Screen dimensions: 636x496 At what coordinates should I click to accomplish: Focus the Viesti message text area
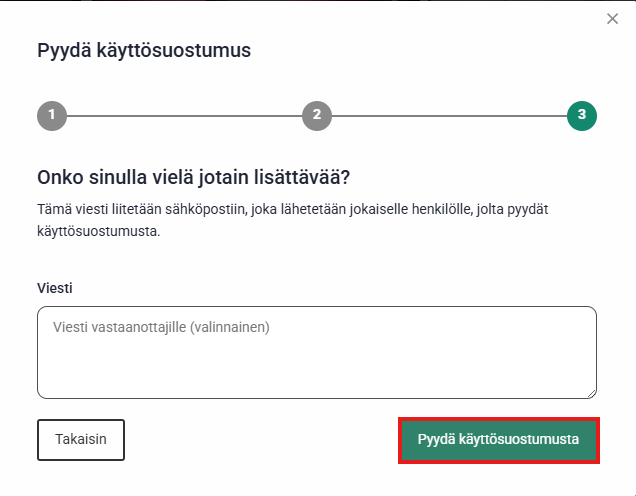pos(316,352)
